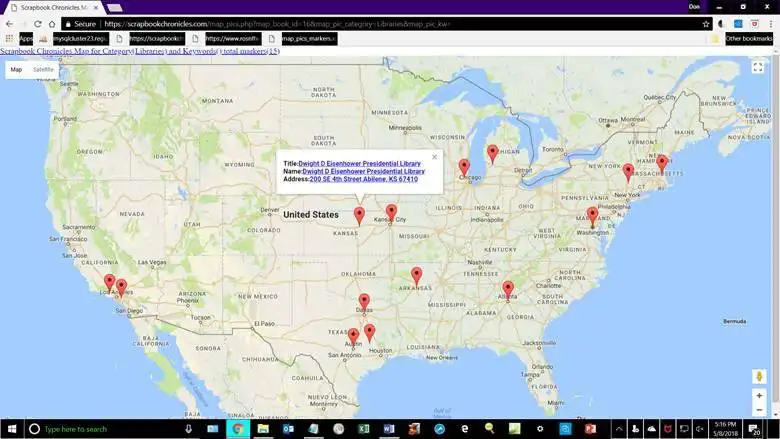
Task: Open the Name link for Eisenhower Presidential Library
Action: pyautogui.click(x=364, y=171)
